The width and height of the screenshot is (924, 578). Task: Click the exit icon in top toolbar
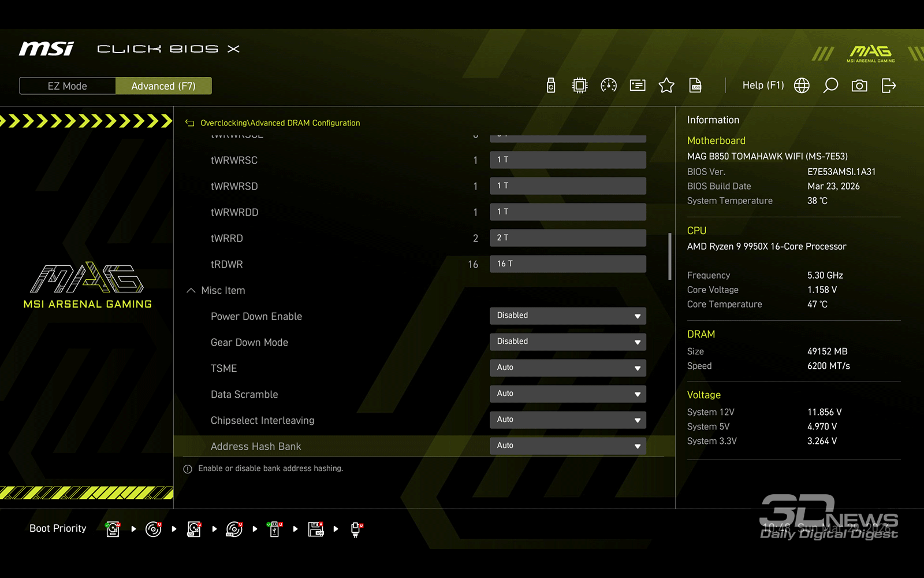[889, 86]
